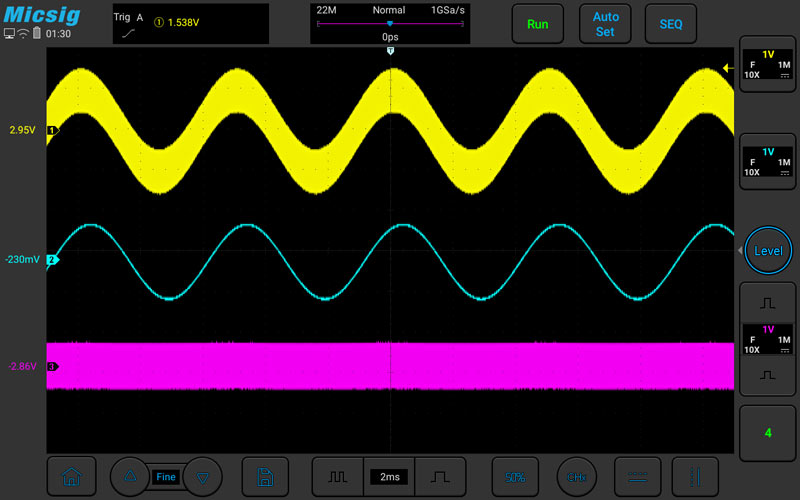Screen dimensions: 800x500
Task: Set trigger level to 50%
Action: (x=515, y=477)
